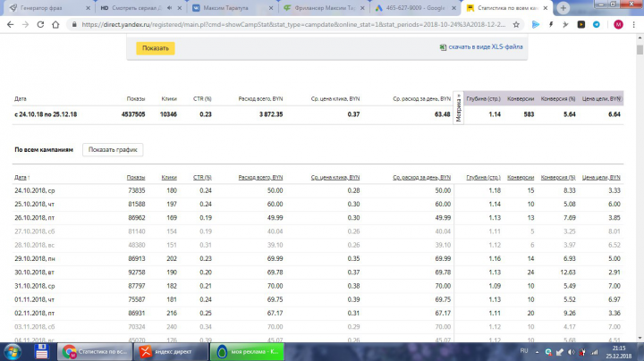Open the blue round extension icon
Screen dimensions: 644x361
(x=597, y=25)
